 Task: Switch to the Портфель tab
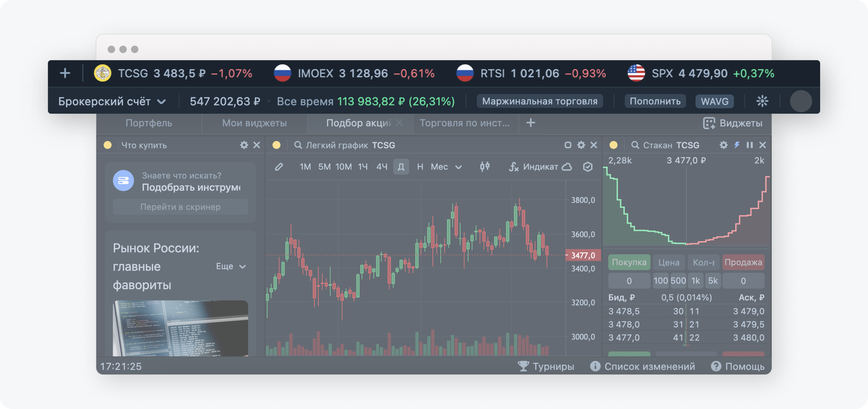(x=149, y=123)
